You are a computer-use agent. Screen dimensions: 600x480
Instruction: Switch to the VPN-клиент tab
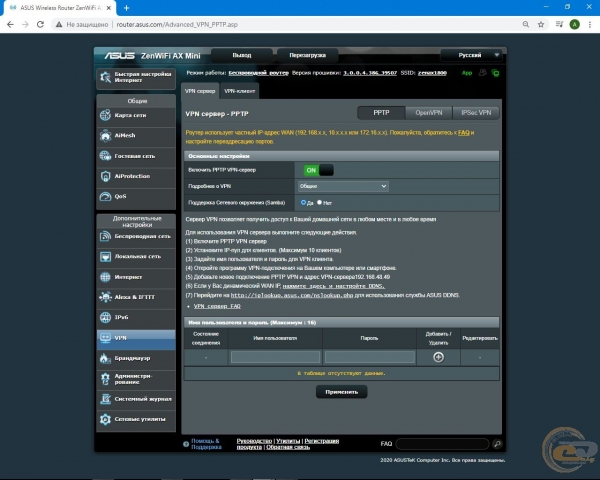coord(240,91)
